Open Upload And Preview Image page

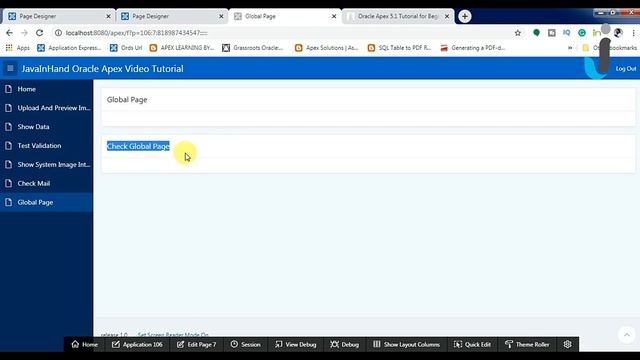pos(47,108)
